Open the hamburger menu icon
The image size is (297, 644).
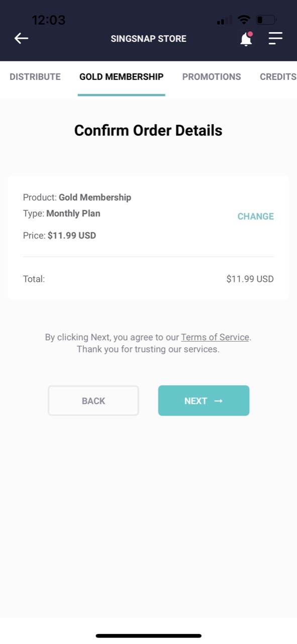[x=275, y=38]
